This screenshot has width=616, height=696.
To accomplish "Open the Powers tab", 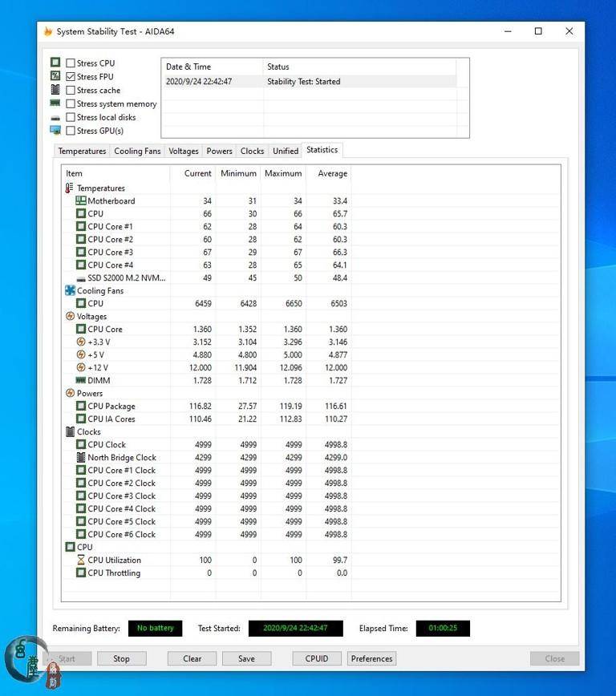I will 220,151.
